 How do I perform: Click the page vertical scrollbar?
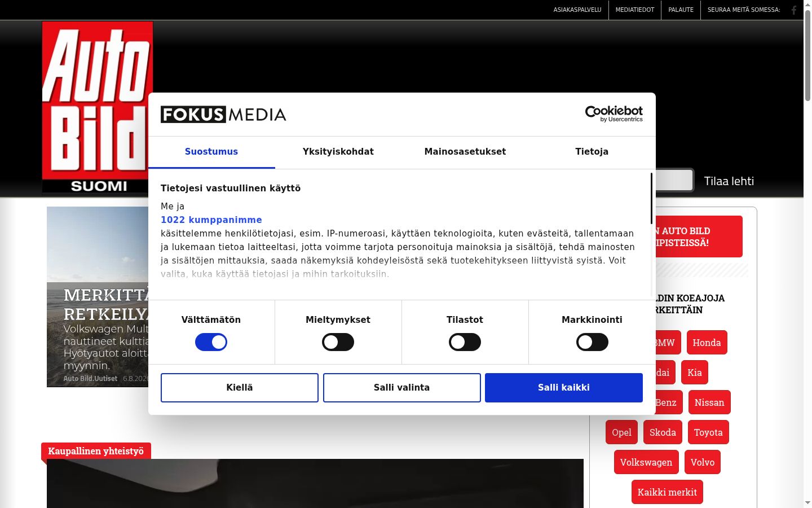807,56
